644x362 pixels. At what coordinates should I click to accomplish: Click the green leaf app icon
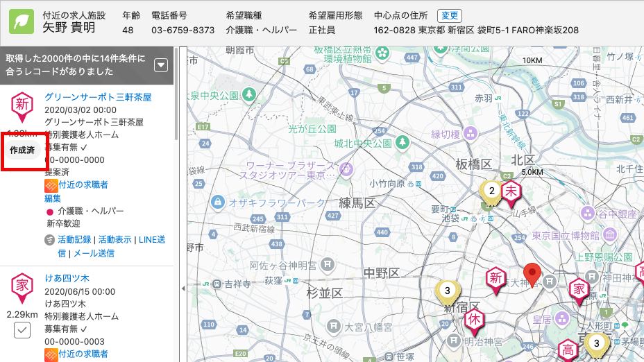22,21
